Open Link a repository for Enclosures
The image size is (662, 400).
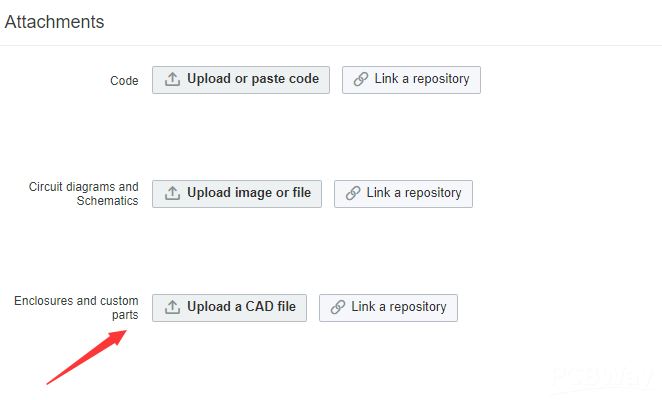click(388, 307)
